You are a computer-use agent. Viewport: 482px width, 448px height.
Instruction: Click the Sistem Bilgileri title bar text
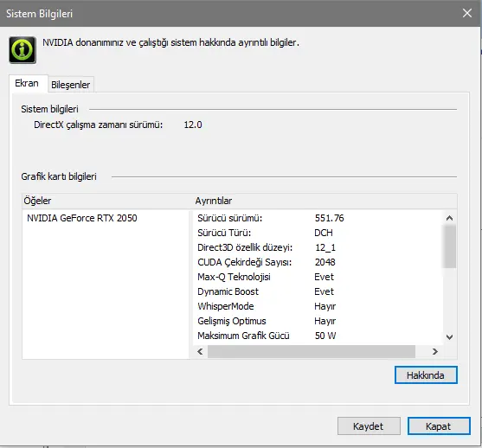pos(39,14)
